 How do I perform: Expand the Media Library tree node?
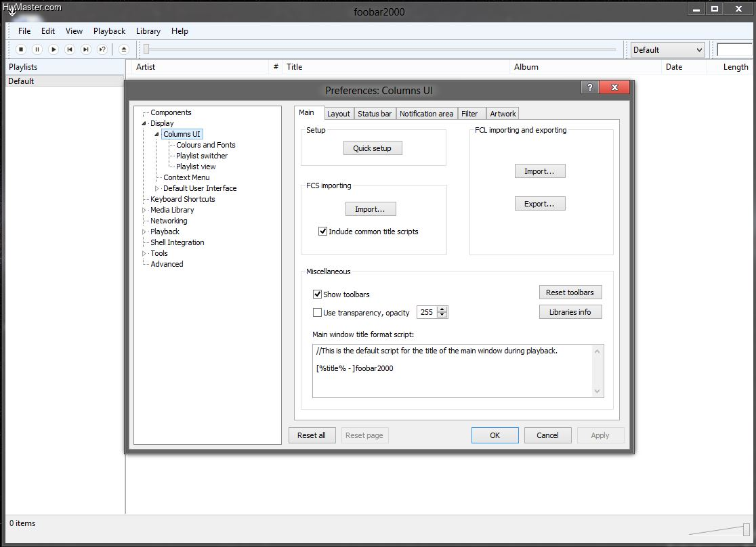(144, 210)
